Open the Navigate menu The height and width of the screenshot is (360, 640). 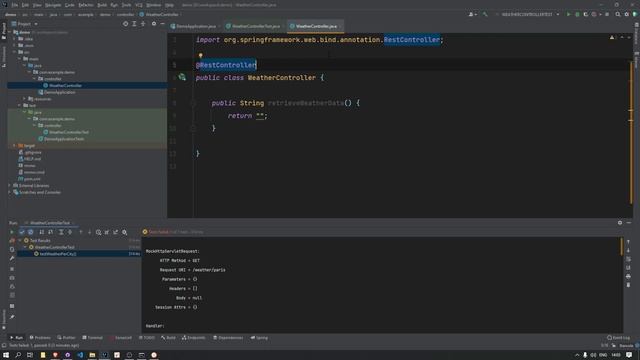tap(53, 5)
